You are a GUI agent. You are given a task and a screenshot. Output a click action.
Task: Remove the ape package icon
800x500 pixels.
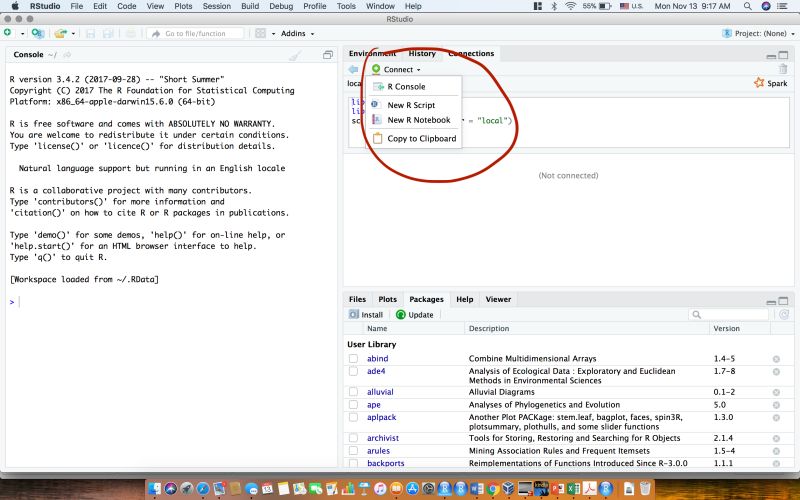776,405
